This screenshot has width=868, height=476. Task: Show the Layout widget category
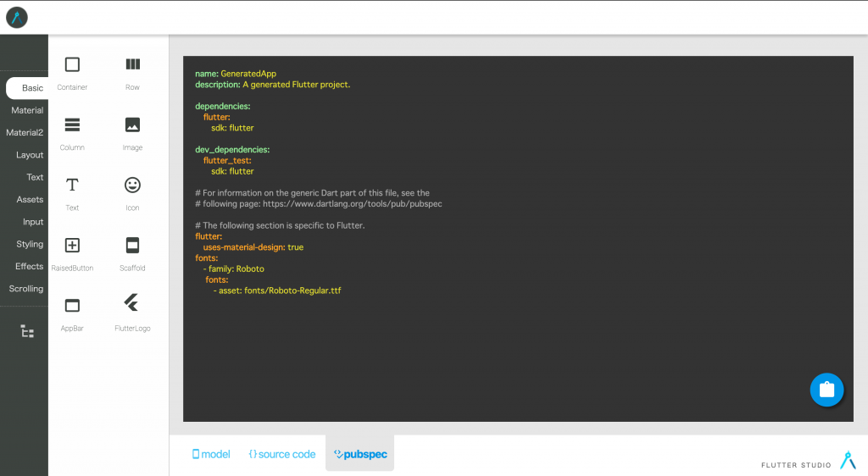30,155
